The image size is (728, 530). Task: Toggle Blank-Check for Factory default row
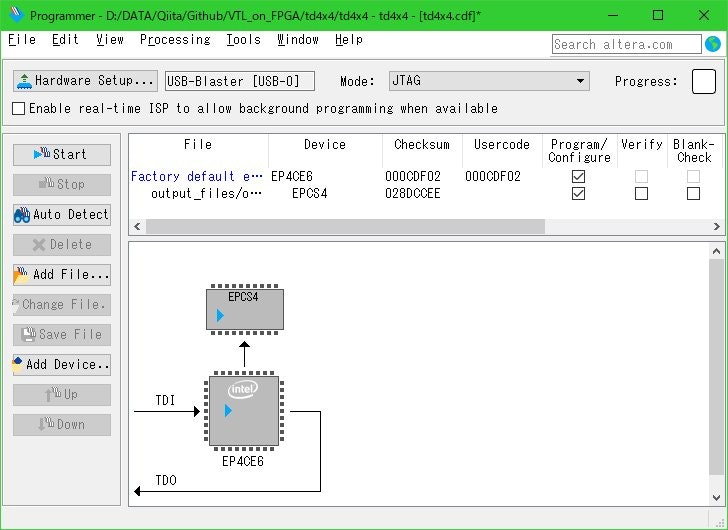pos(693,176)
